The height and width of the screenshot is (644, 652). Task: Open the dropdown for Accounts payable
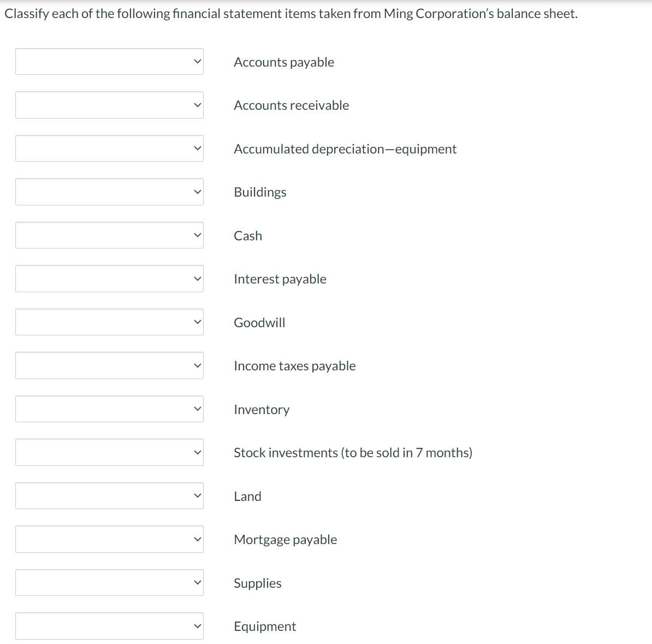pyautogui.click(x=109, y=61)
